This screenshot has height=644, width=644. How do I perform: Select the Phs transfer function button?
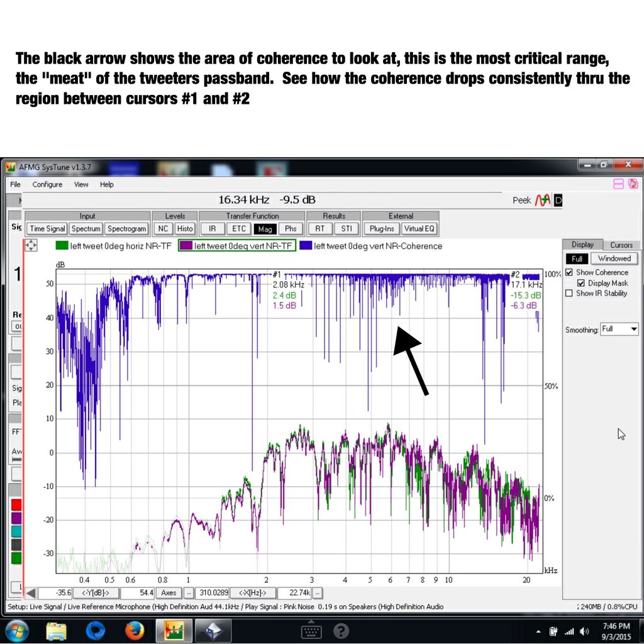tap(291, 229)
